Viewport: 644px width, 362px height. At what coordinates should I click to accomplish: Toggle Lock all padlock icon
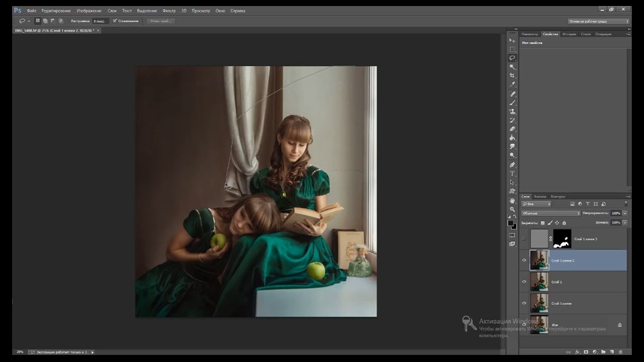pos(564,223)
